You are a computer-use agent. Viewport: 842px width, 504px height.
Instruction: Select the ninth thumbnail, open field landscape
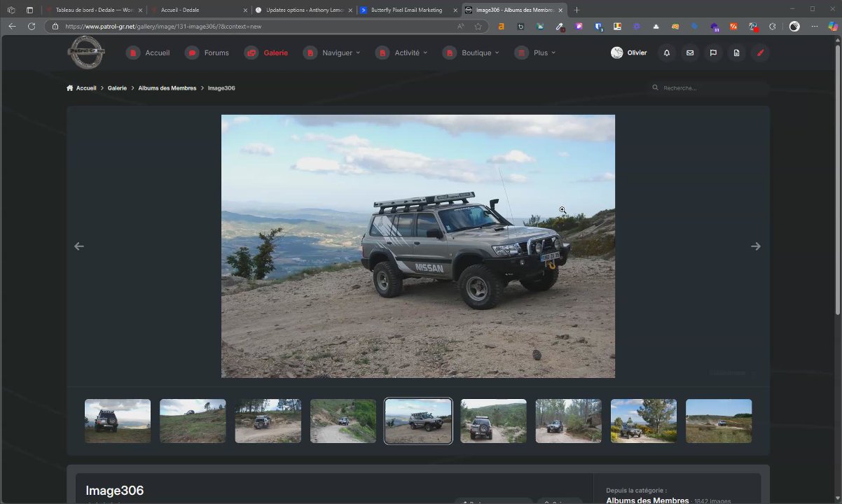coord(719,421)
